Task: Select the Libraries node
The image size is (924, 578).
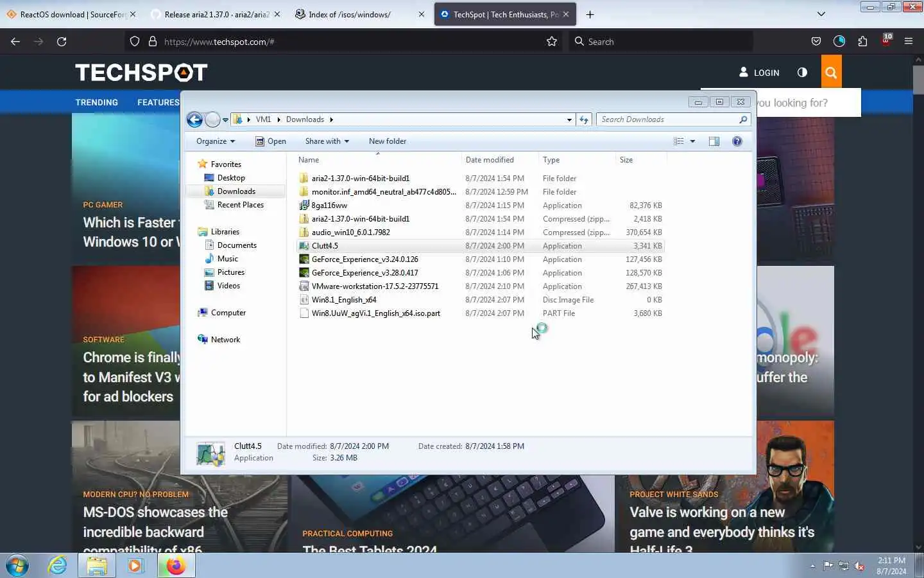Action: (225, 232)
